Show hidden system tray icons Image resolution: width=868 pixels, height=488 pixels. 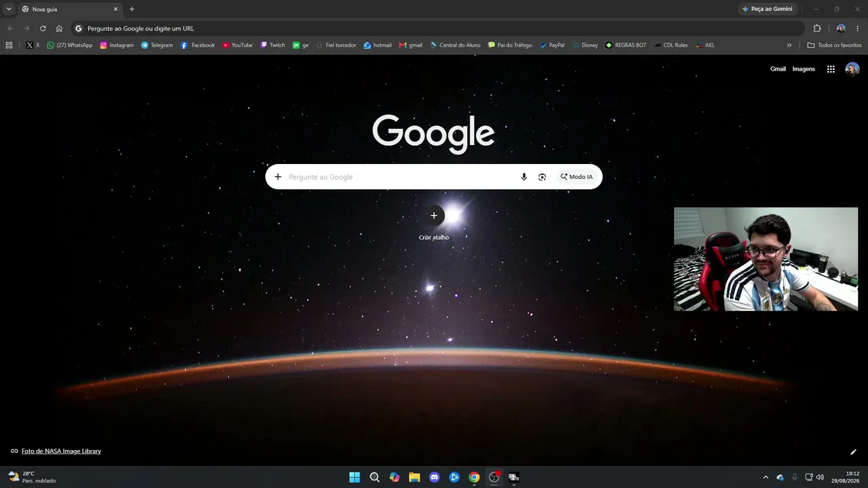766,477
